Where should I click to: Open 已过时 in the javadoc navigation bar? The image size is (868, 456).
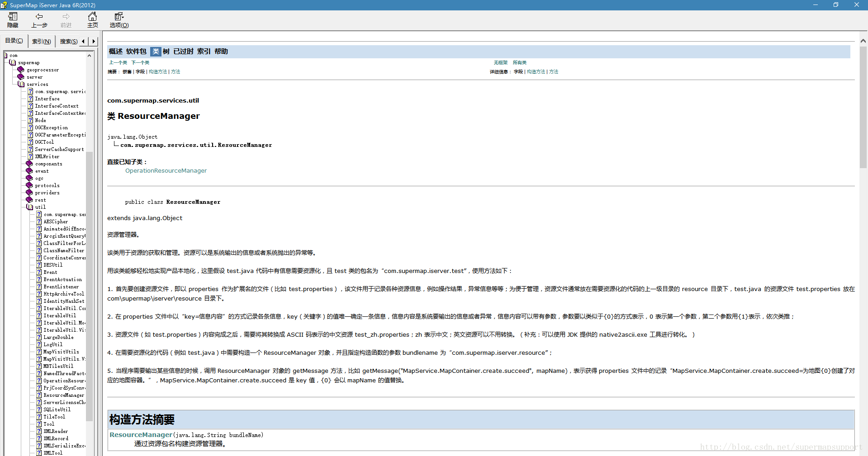coord(183,52)
